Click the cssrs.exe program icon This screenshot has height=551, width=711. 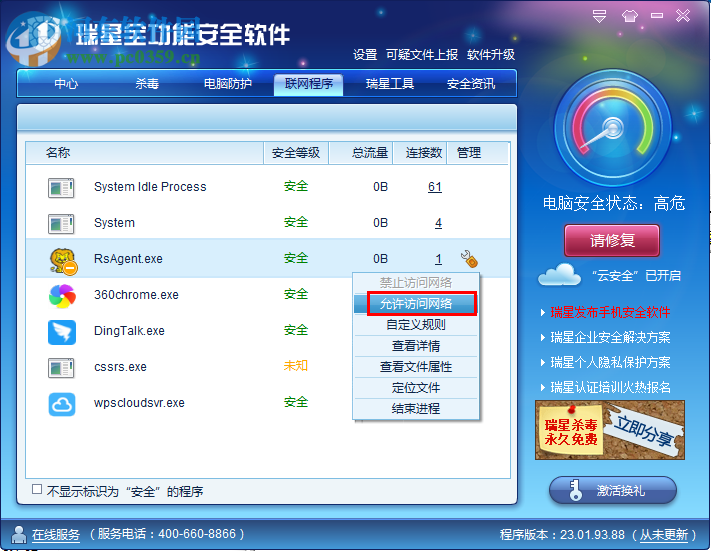(61, 368)
